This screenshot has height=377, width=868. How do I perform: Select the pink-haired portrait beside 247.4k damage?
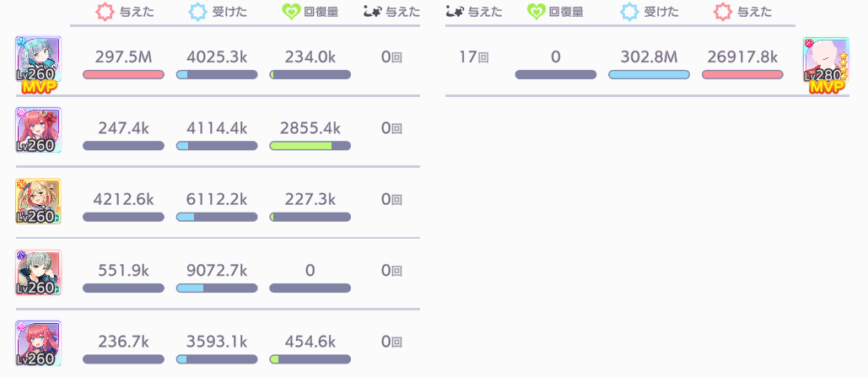point(38,131)
